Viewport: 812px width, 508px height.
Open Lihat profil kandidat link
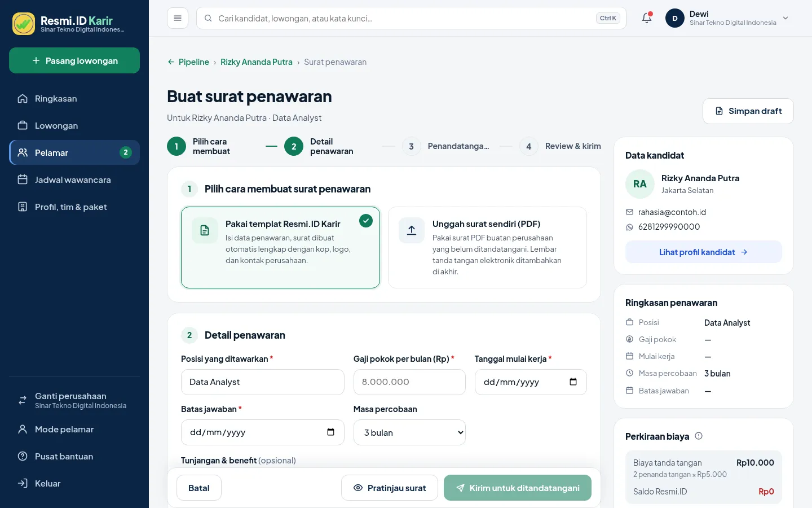704,252
